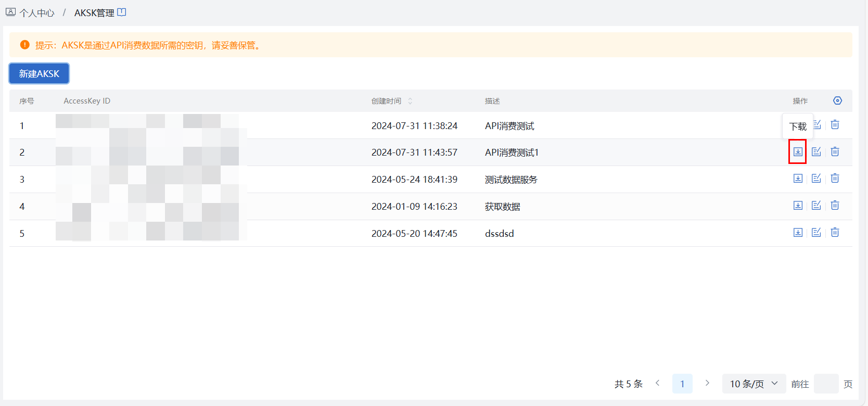Screen dimensions: 868x406
Task: Select page 1 in pagination
Action: [682, 384]
